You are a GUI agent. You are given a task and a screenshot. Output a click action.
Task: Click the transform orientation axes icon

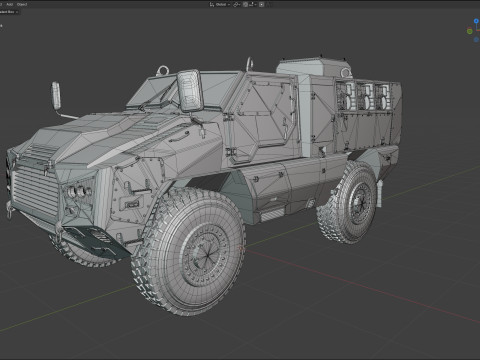[x=212, y=5]
